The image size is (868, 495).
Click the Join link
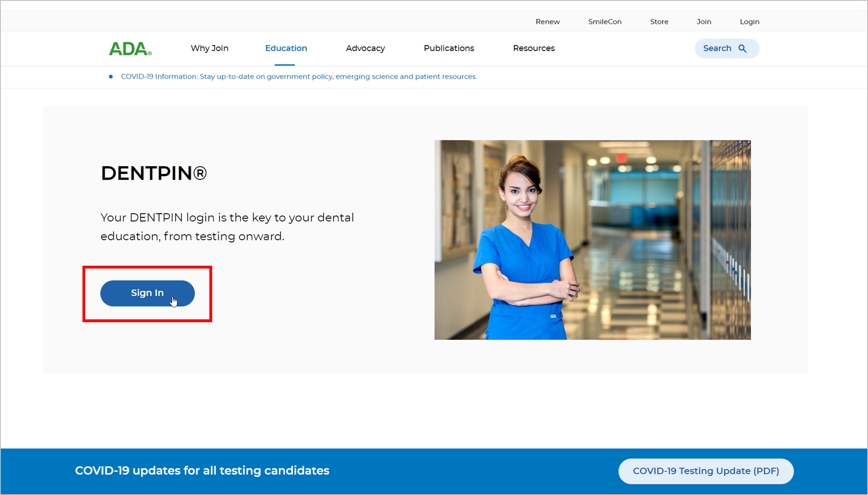[704, 22]
